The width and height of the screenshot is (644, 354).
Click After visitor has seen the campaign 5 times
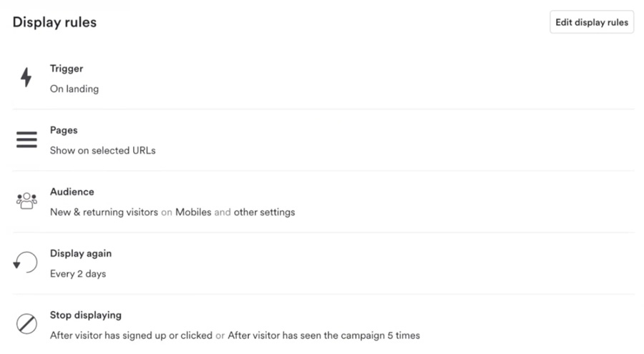pos(323,335)
